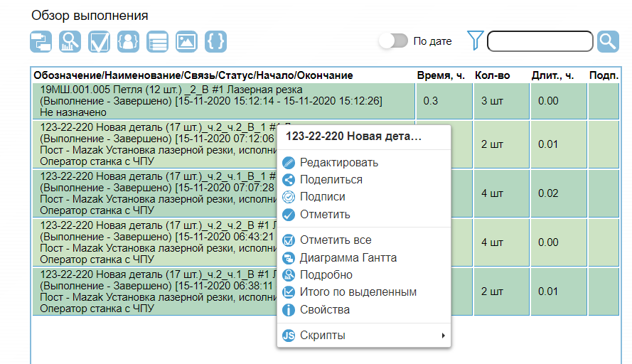The height and width of the screenshot is (364, 632).
Task: Click the Gantt diagram toolbar icon
Action: coord(41,41)
